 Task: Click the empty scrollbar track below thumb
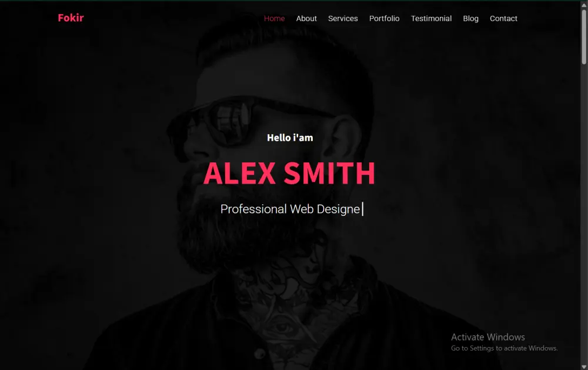584,214
